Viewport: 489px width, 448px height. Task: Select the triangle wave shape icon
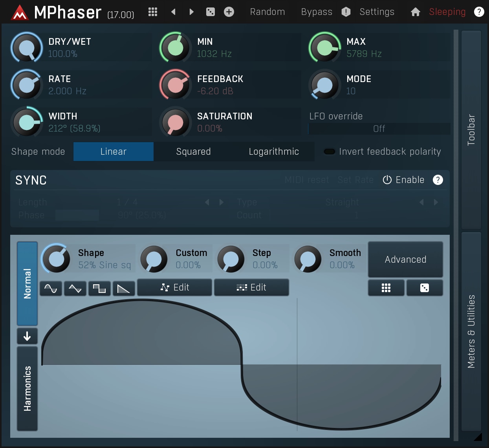(75, 288)
